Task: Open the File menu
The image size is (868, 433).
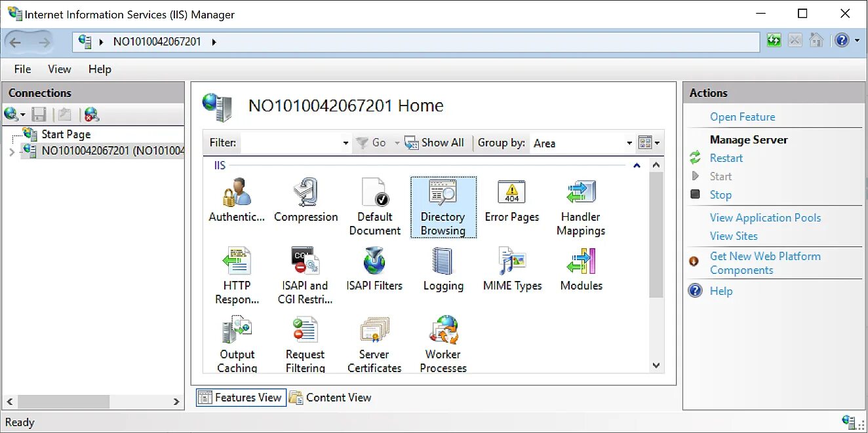Action: 22,69
